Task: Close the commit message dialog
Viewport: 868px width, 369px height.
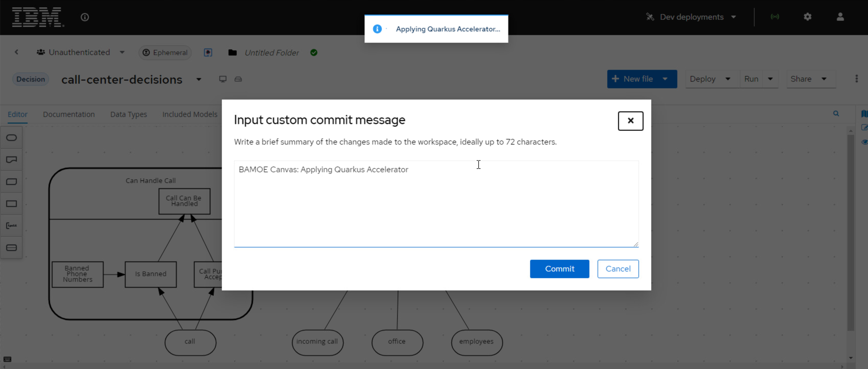Action: point(631,121)
